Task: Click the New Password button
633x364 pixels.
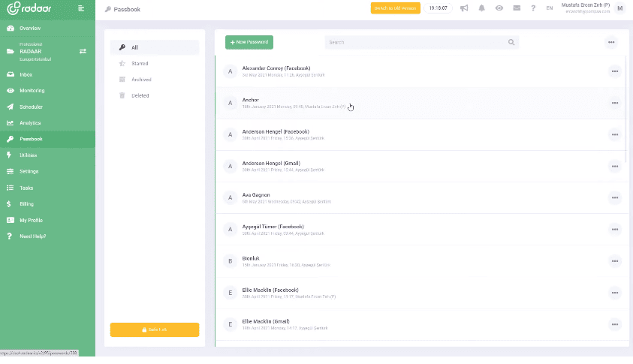Action: point(249,42)
